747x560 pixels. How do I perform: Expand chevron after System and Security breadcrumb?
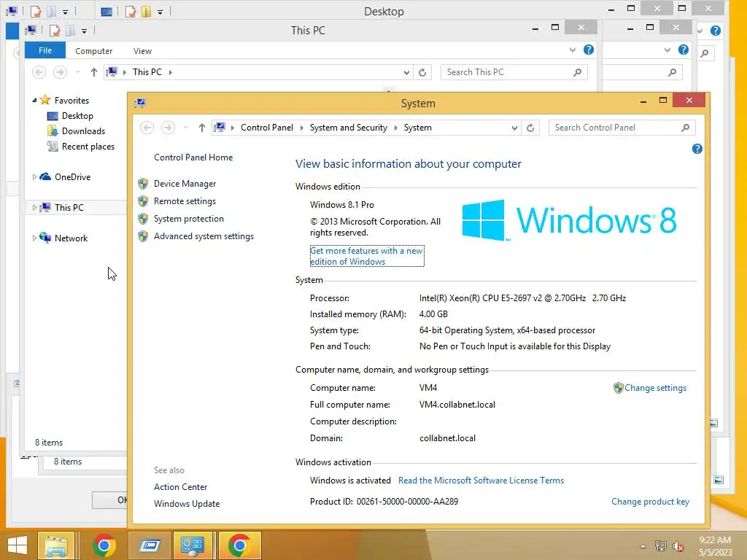pos(396,128)
